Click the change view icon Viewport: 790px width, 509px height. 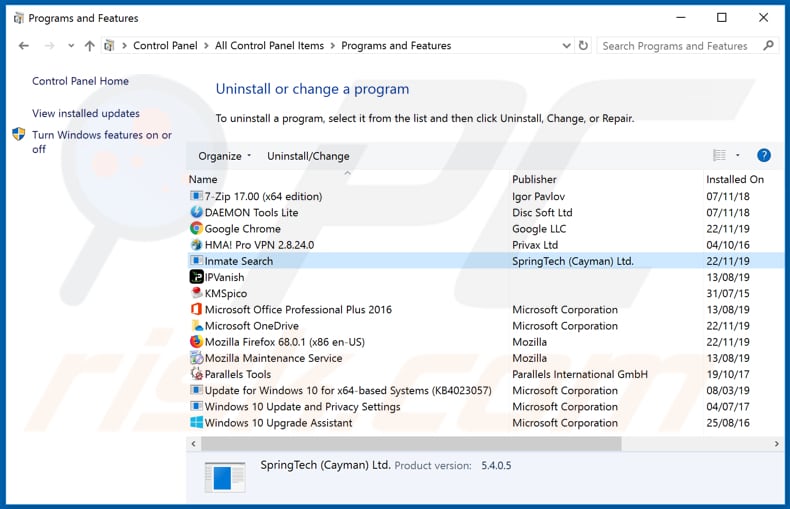pyautogui.click(x=719, y=155)
